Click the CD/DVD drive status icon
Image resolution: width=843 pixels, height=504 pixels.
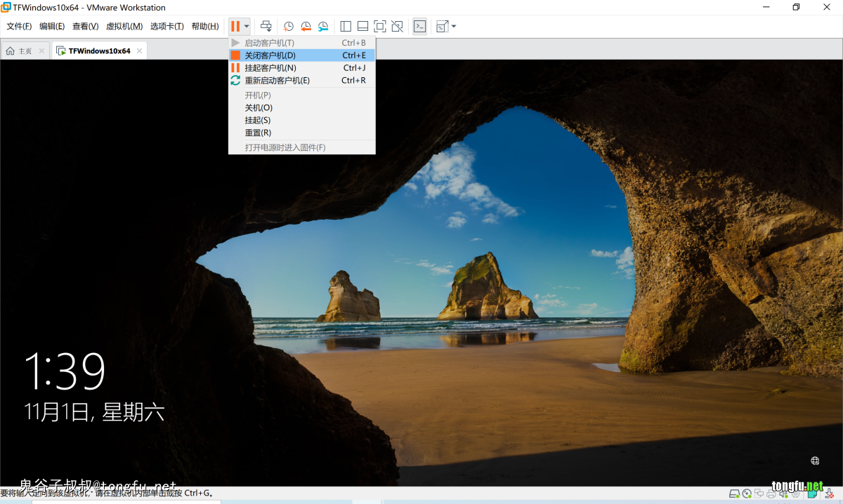pyautogui.click(x=747, y=493)
